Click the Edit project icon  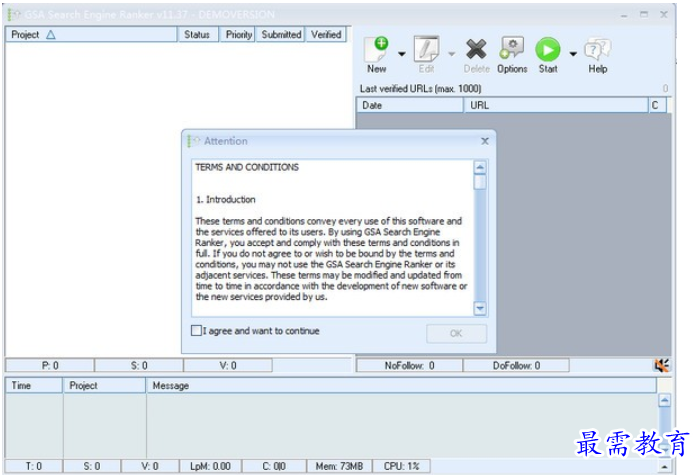426,49
